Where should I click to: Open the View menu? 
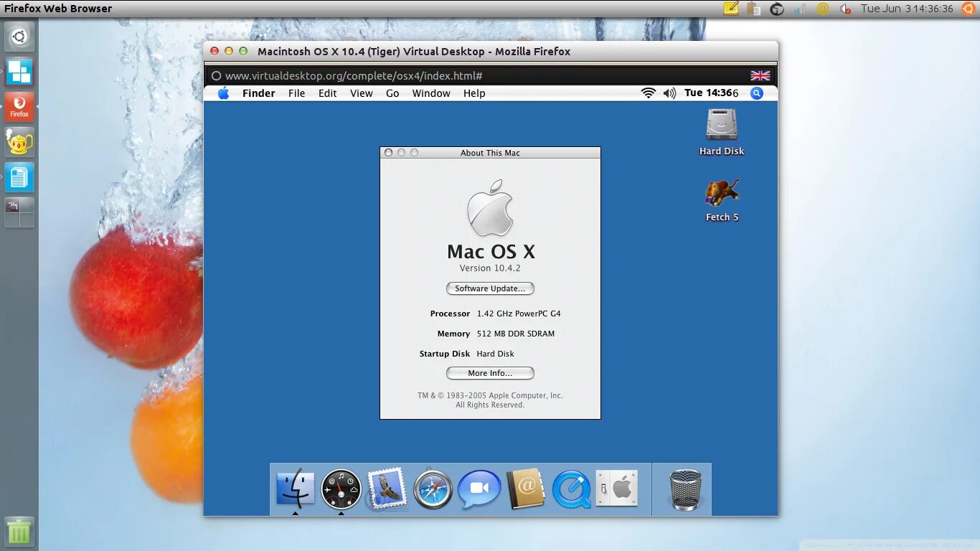click(362, 93)
